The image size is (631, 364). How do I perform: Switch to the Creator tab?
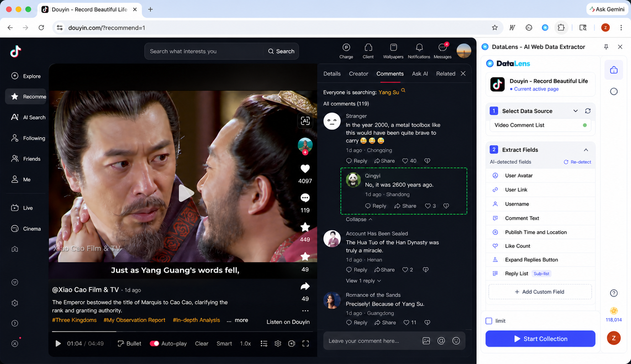(x=359, y=74)
